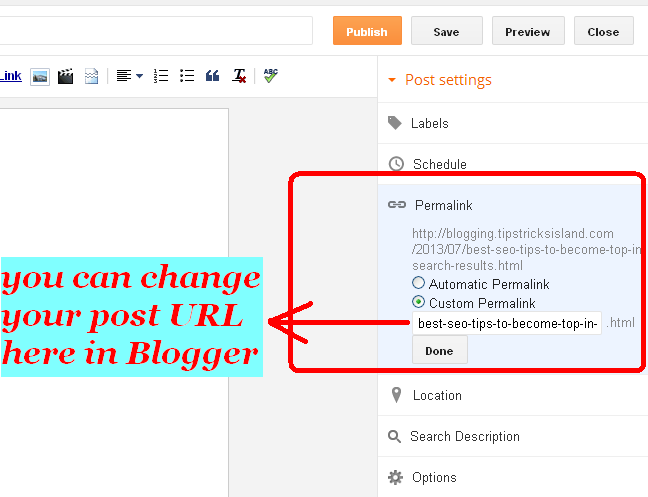The image size is (648, 497).
Task: Apply bullet list formatting
Action: pyautogui.click(x=187, y=76)
